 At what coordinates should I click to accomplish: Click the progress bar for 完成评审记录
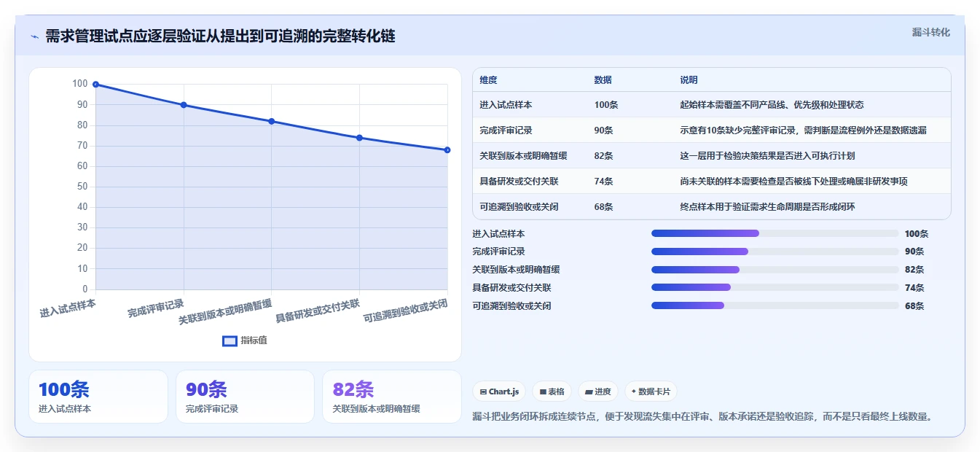click(x=775, y=252)
